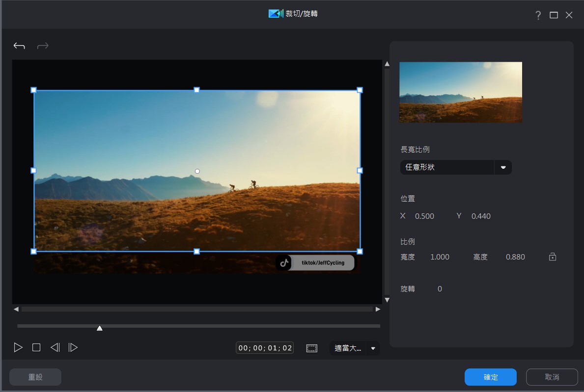This screenshot has height=392, width=584.
Task: Click the redo arrow icon
Action: (x=43, y=46)
